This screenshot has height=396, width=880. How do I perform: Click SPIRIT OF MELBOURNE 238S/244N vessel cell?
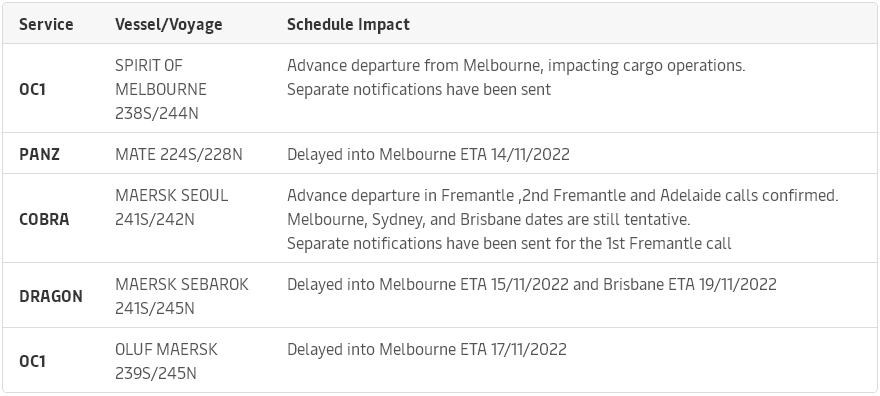161,89
